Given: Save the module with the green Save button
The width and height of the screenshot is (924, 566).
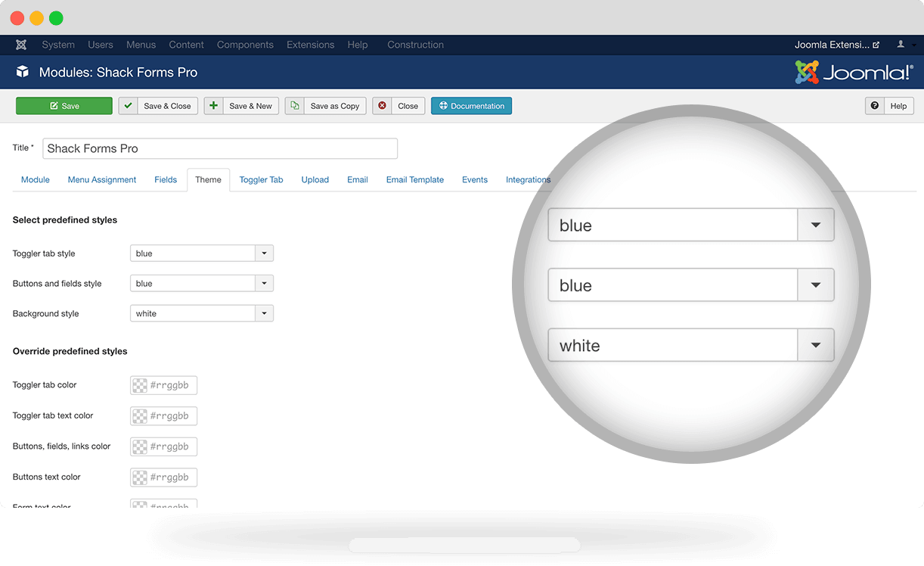Looking at the screenshot, I should pyautogui.click(x=64, y=106).
